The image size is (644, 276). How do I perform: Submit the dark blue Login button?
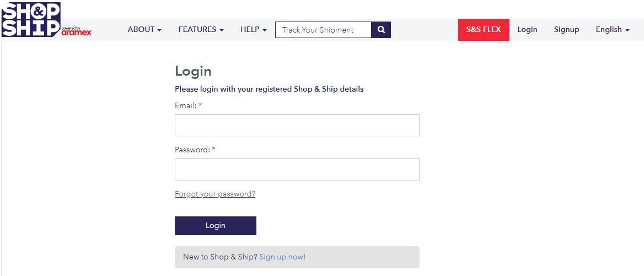point(215,225)
